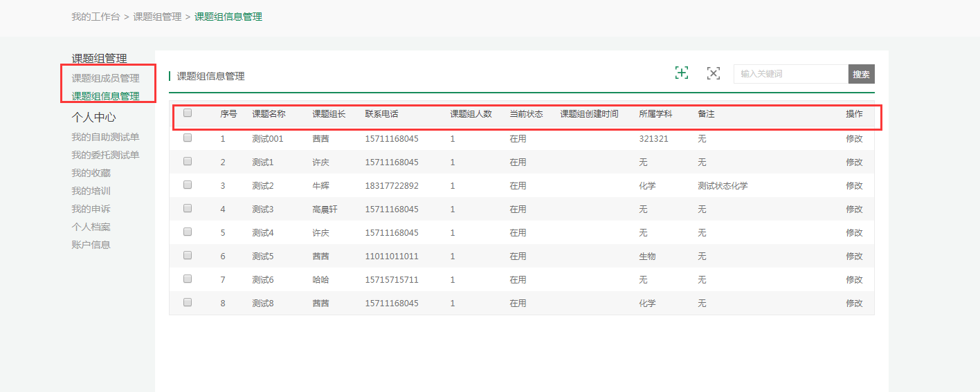Check the box for row 测试1
Image resolution: width=980 pixels, height=392 pixels.
point(188,161)
